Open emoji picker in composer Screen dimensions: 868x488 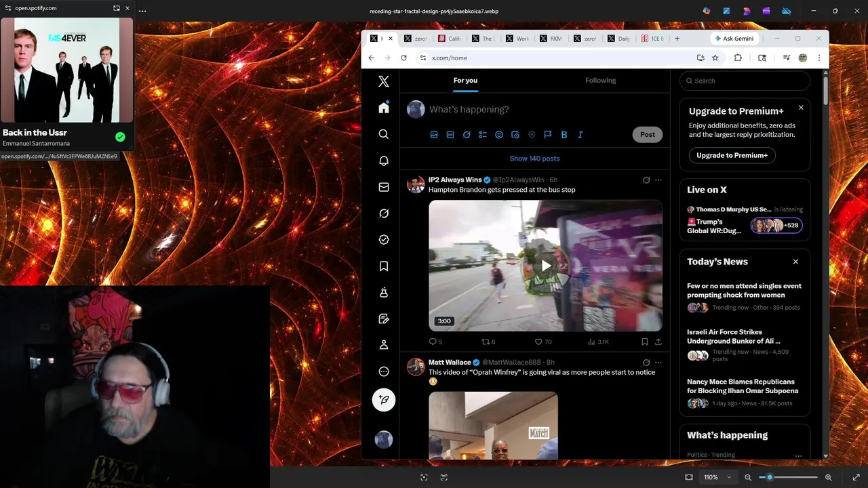point(499,135)
